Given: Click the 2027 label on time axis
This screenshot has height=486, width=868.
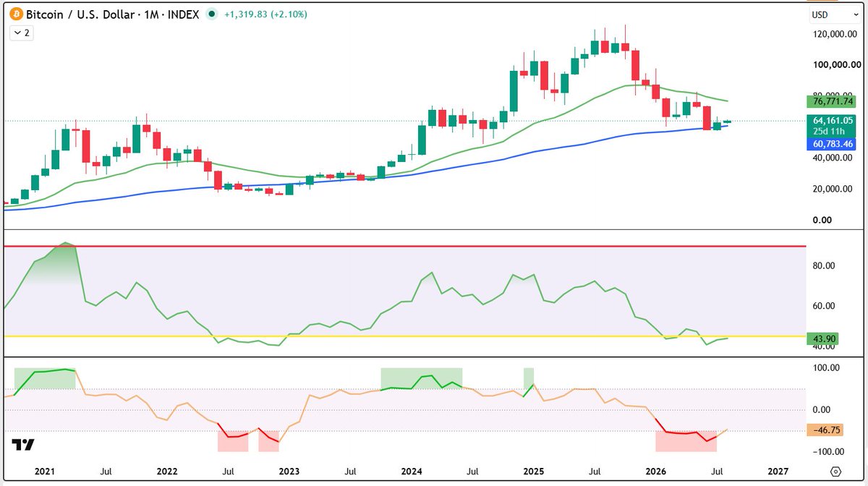Looking at the screenshot, I should click(x=778, y=470).
